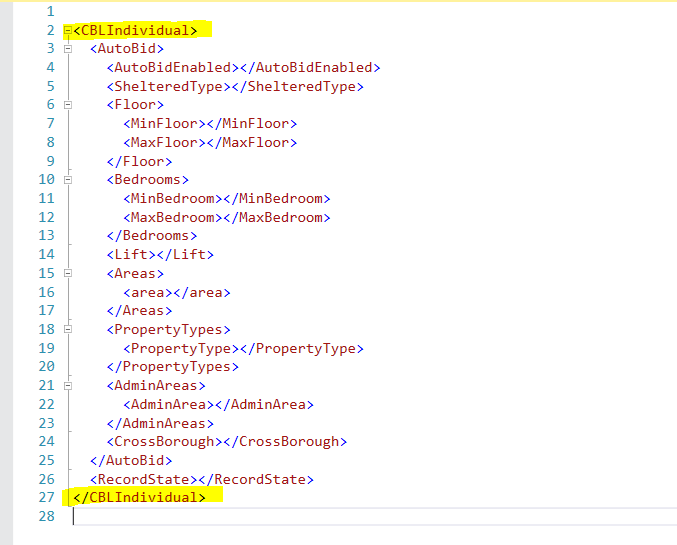
Task: Click the opening Floor tag
Action: point(135,105)
